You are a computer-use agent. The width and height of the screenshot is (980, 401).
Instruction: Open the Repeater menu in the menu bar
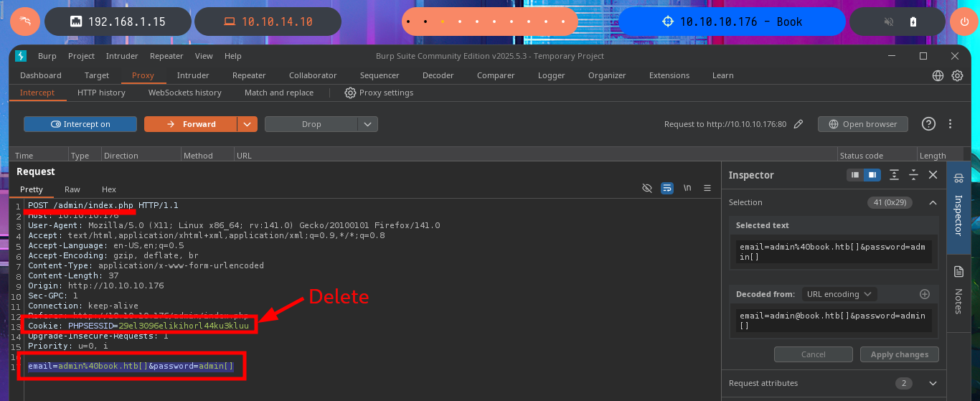(x=166, y=56)
